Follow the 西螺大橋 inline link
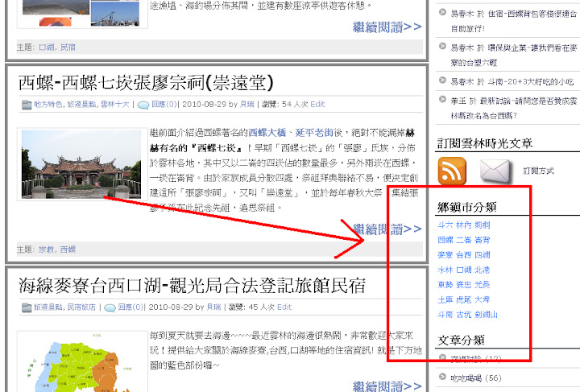 [x=267, y=132]
